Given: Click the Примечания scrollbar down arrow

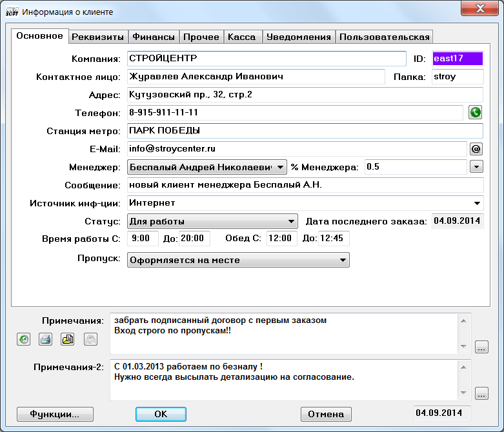Looking at the screenshot, I should coord(463,346).
